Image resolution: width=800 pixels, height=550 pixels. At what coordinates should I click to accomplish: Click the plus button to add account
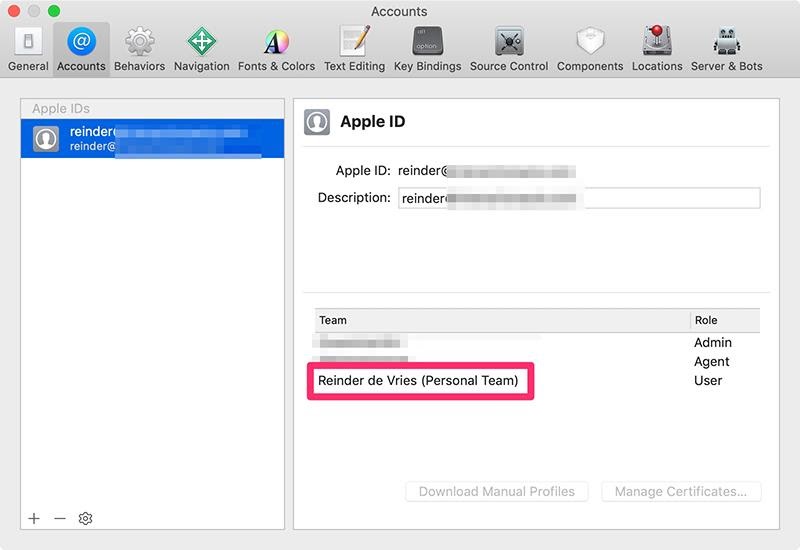click(x=34, y=518)
